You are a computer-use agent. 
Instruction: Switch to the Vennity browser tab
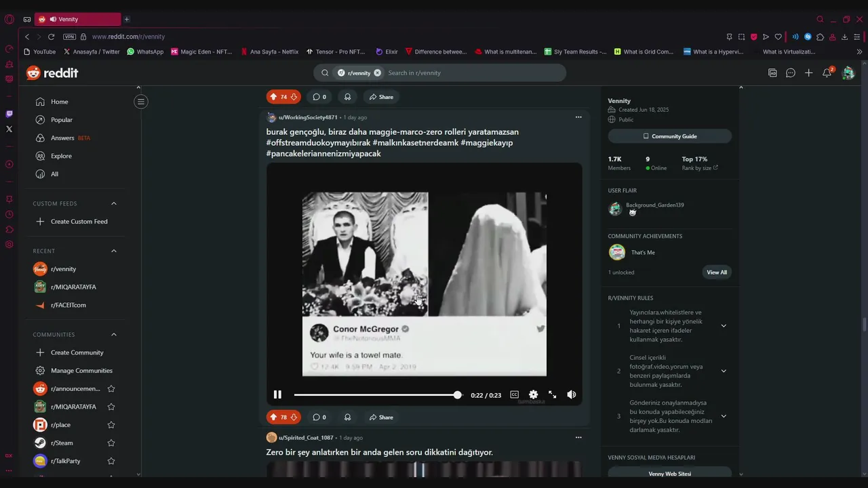point(77,19)
